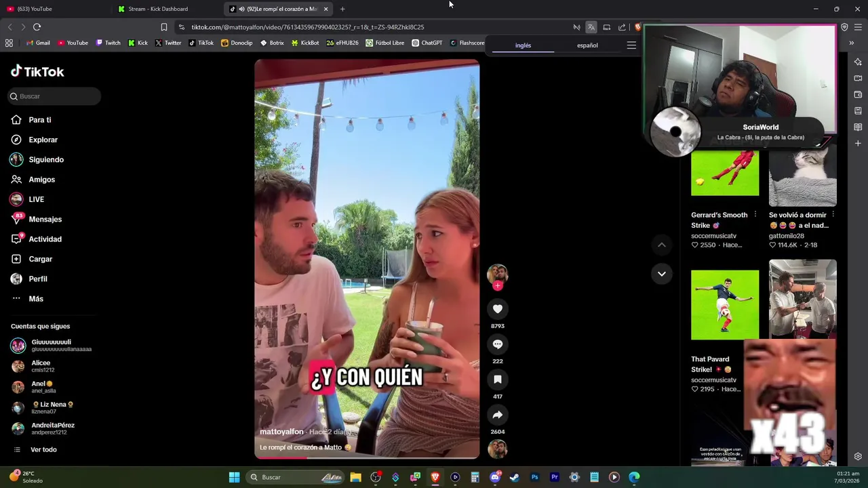Open the Fútbol Libre bookmark

(385, 43)
